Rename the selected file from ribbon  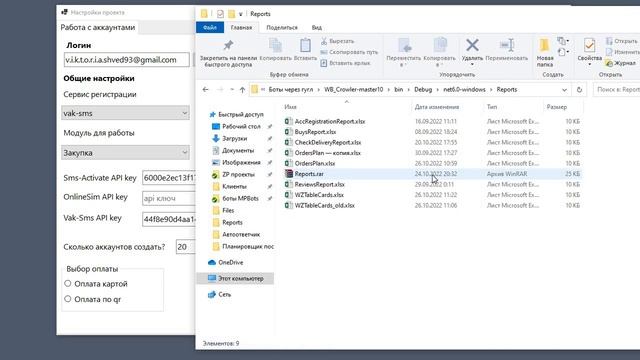(507, 50)
